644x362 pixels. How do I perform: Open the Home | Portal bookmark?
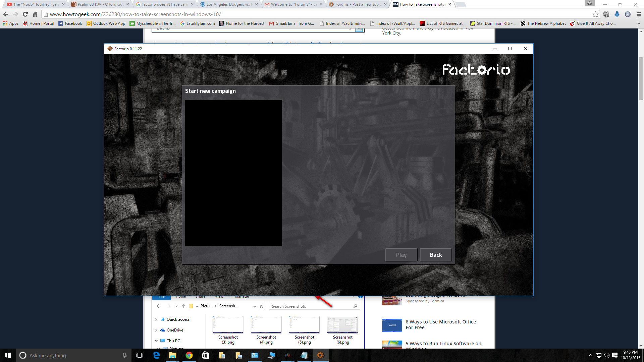(x=38, y=23)
